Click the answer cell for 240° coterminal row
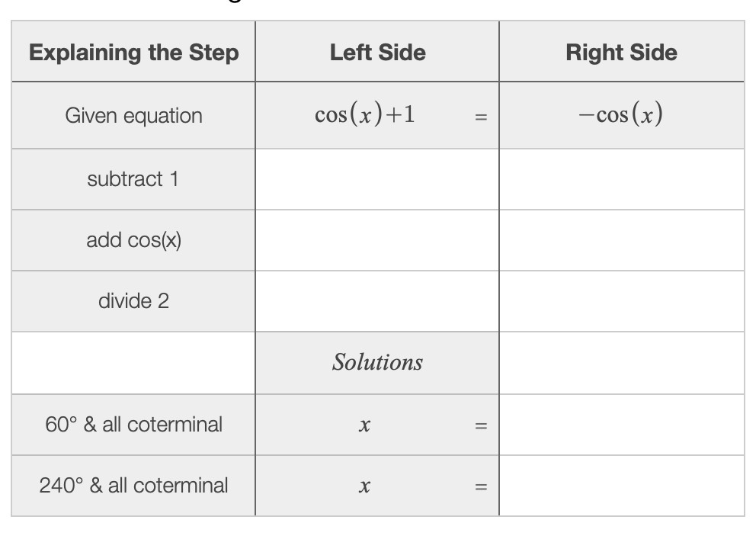This screenshot has height=552, width=756. [x=621, y=486]
